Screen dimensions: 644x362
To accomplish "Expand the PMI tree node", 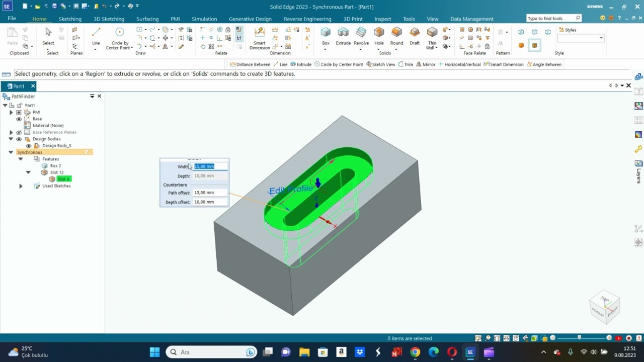I will pos(11,112).
